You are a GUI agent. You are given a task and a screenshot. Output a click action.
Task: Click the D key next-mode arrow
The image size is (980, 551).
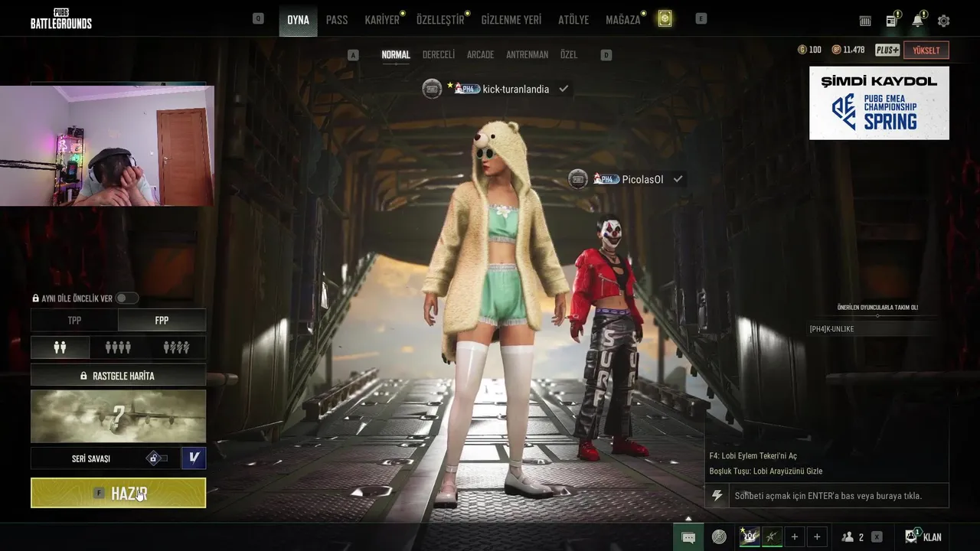point(606,55)
